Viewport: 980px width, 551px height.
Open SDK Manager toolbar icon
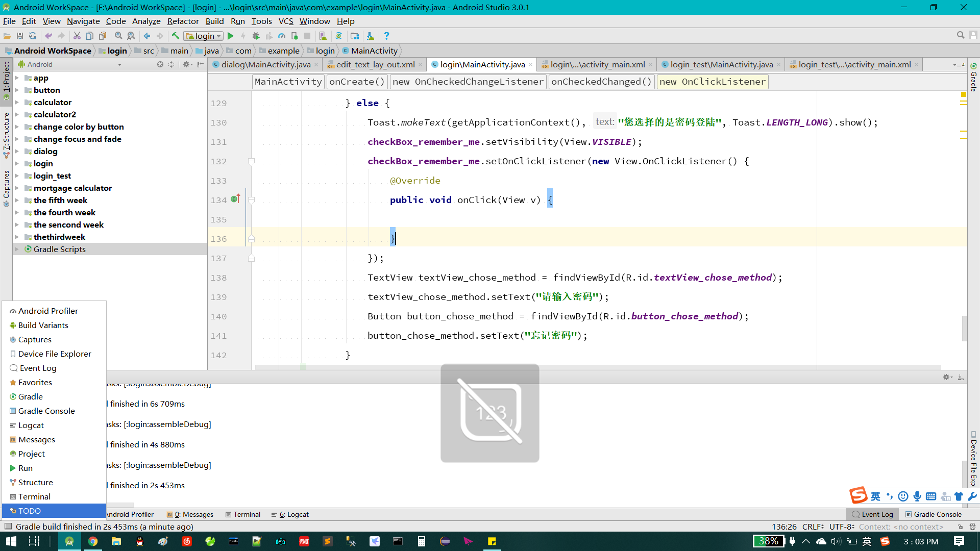pyautogui.click(x=371, y=36)
